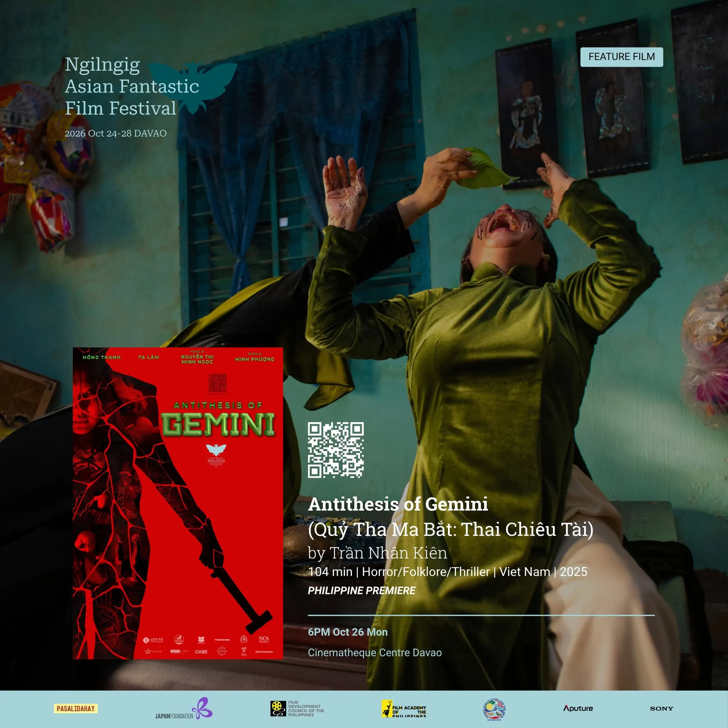
Task: Click the Film Development Council logo
Action: coord(297,708)
